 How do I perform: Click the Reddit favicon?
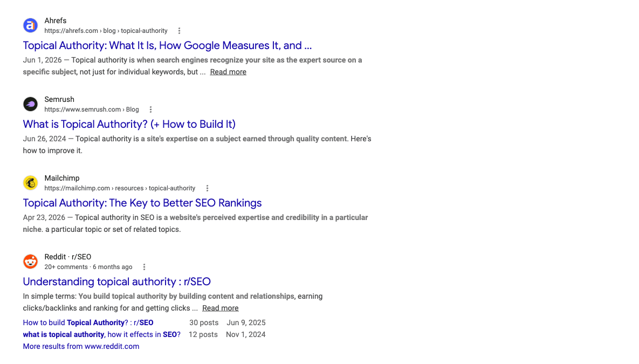coord(30,262)
